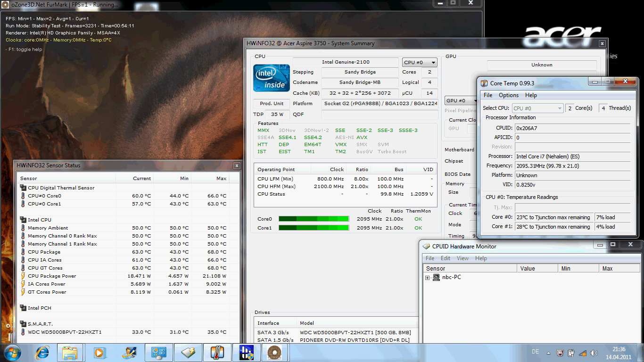Image resolution: width=644 pixels, height=362 pixels.
Task: Click the Core1 green load bar
Action: click(x=314, y=228)
